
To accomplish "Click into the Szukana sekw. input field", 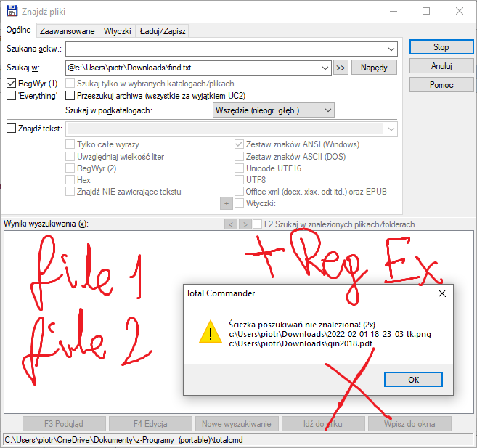I will 225,49.
